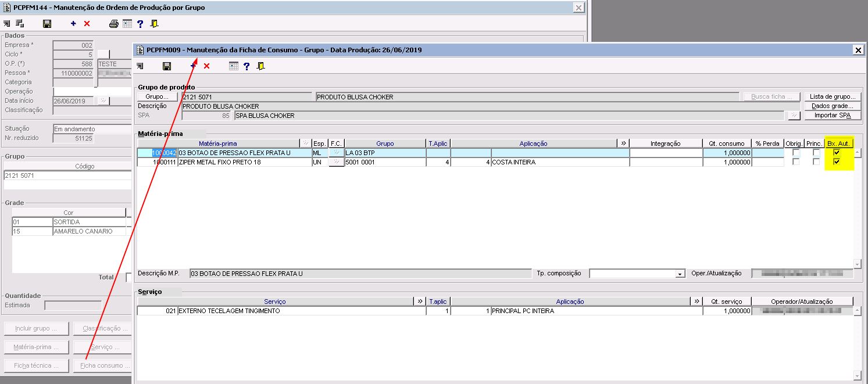
Task: Click the save disk icon in PCPFM144 toolbar
Action: [x=47, y=24]
